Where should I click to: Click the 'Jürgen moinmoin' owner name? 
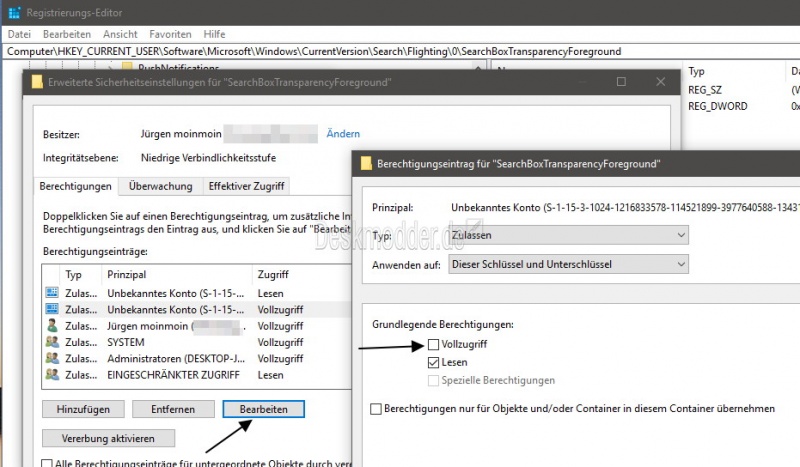click(x=181, y=134)
